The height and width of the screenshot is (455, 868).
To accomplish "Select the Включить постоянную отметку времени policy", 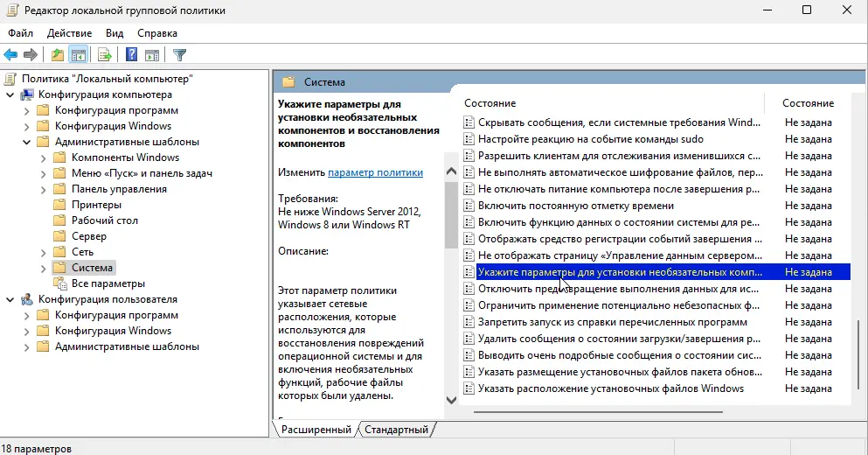I will coord(575,206).
